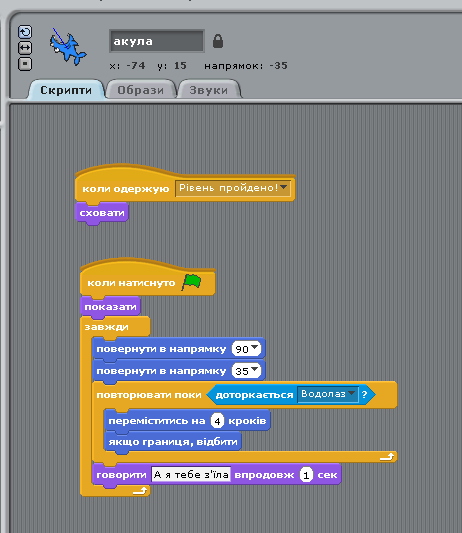The width and height of the screenshot is (462, 533).
Task: Switch to the Скрипти tab
Action: 66,90
